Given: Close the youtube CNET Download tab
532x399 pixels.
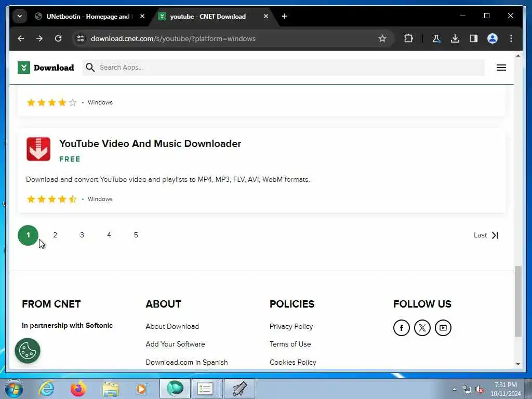Looking at the screenshot, I should [x=266, y=16].
